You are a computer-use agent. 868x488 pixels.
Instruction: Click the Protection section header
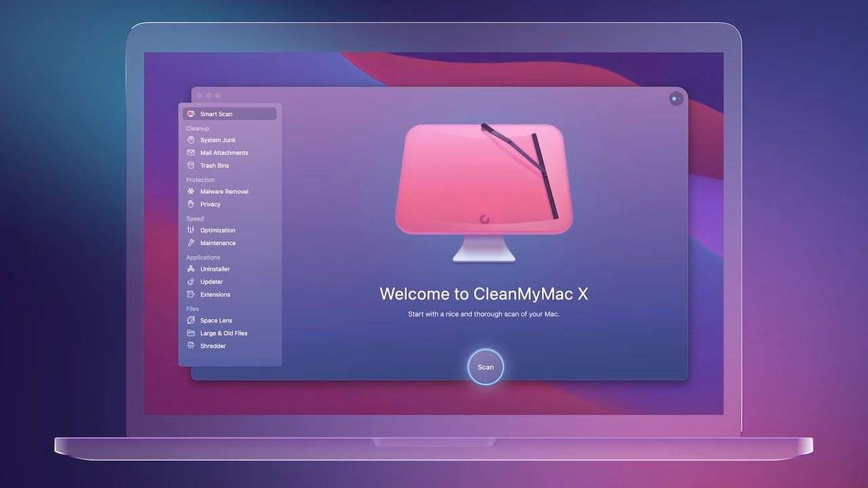pos(200,180)
